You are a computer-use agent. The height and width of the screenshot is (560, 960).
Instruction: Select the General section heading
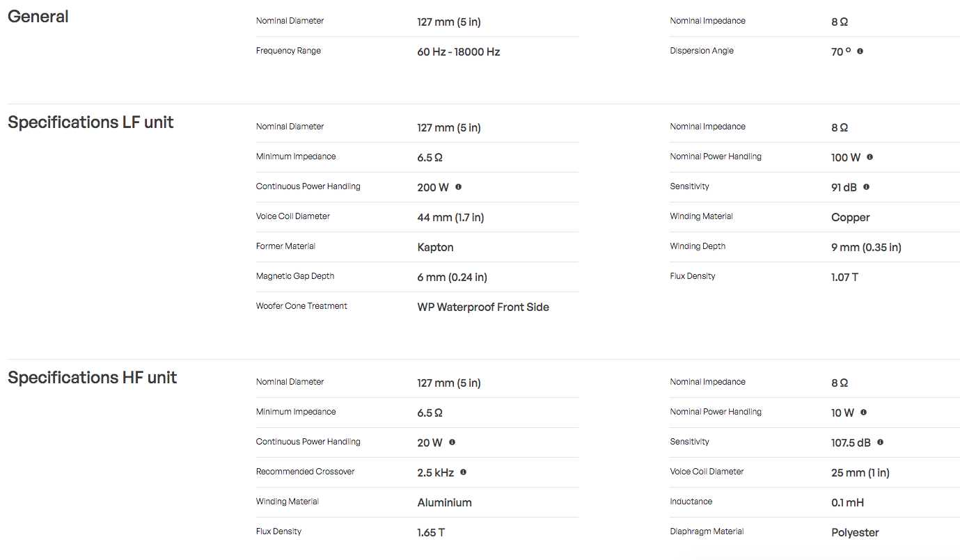point(38,16)
